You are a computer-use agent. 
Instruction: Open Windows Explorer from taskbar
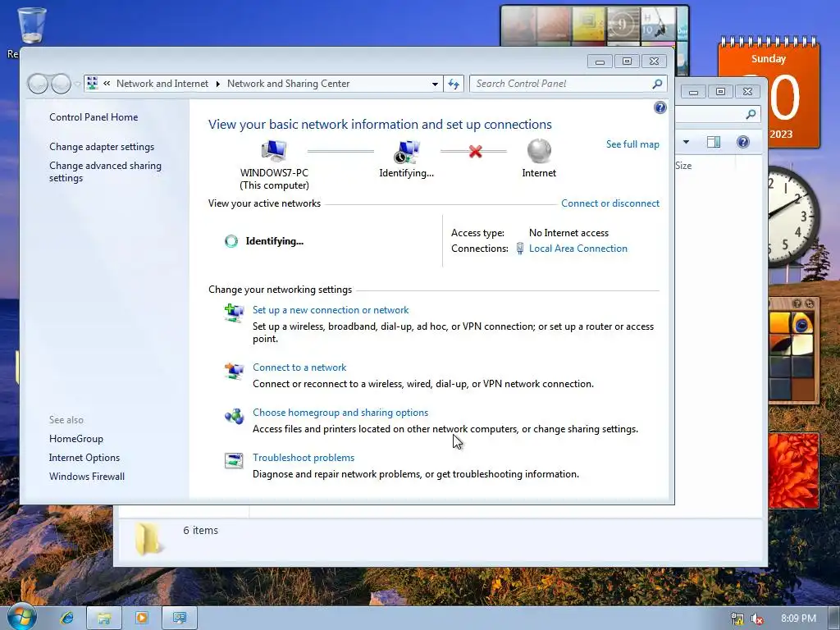pos(104,619)
